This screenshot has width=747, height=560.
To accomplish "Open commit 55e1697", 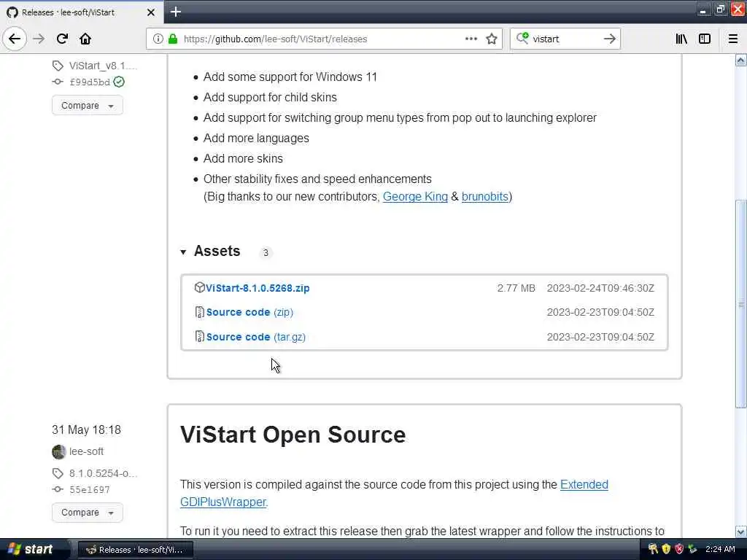I will 90,489.
